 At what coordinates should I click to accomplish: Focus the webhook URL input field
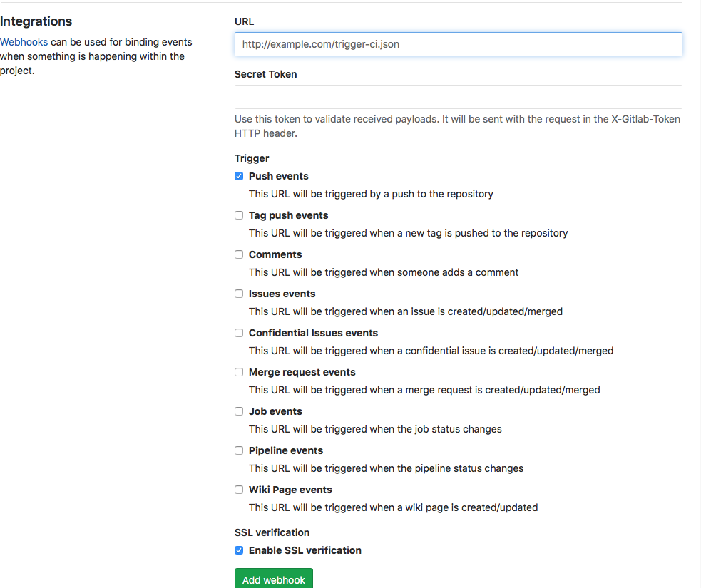pos(458,44)
